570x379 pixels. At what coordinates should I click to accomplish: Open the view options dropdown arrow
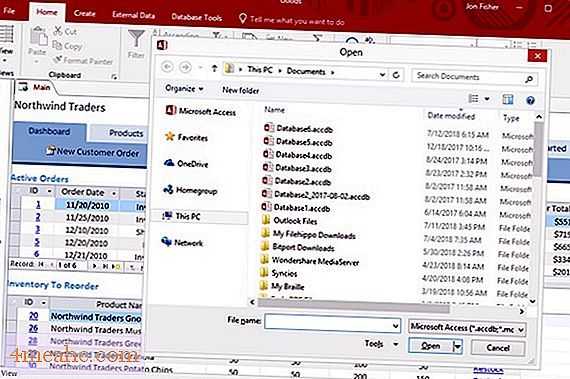pyautogui.click(x=487, y=99)
